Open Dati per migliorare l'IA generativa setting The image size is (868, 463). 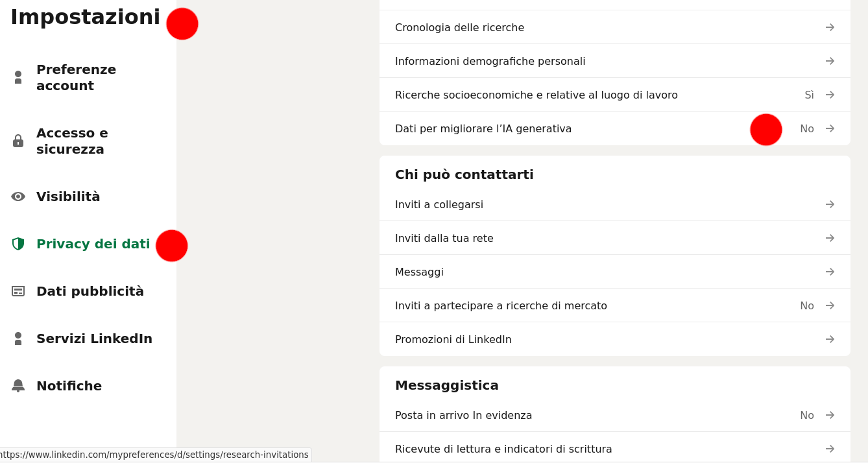(483, 128)
